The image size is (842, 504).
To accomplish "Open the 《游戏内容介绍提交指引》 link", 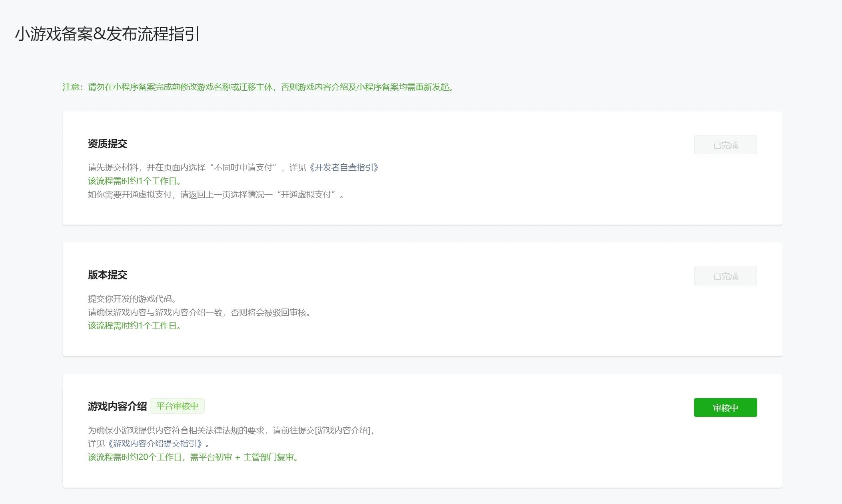I will tap(155, 444).
